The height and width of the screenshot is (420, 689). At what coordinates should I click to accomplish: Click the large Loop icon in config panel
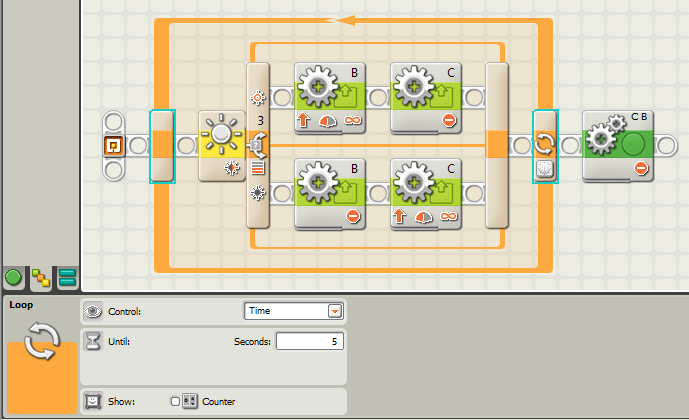pyautogui.click(x=40, y=341)
